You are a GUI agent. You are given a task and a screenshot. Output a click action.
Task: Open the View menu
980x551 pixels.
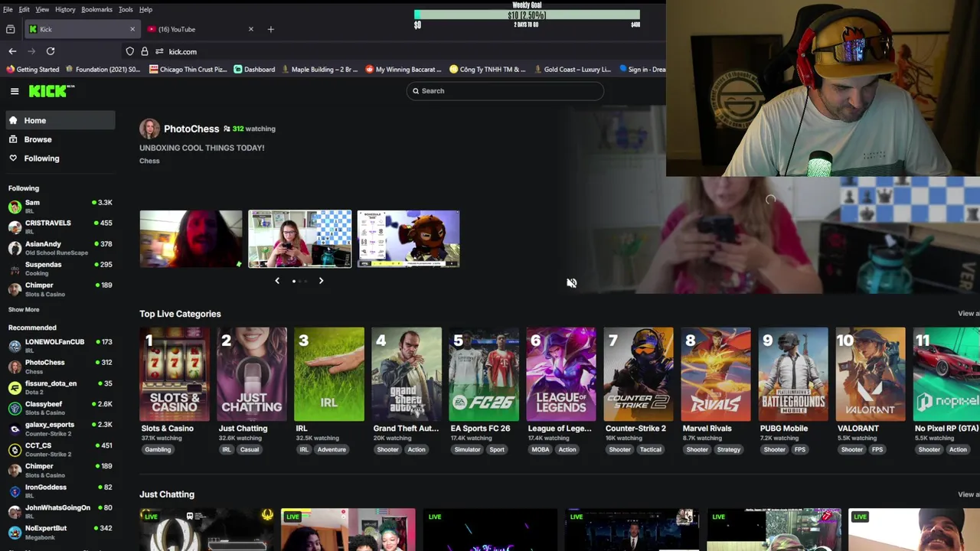42,9
